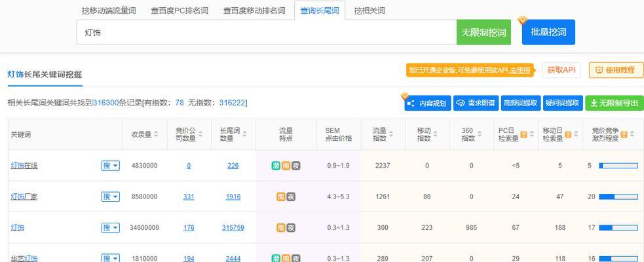644x262 pixels.
Task: Open 去使用 API link
Action: 520,70
